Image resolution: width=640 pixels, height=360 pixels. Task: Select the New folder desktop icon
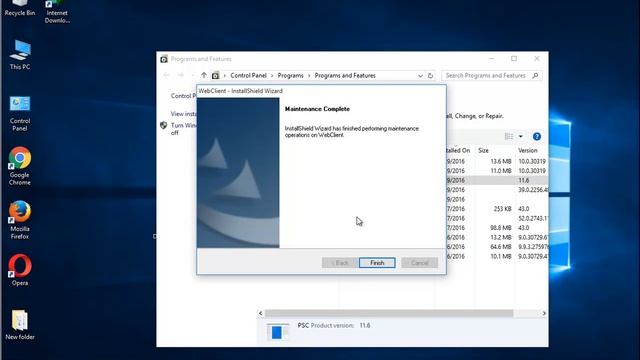(x=20, y=325)
